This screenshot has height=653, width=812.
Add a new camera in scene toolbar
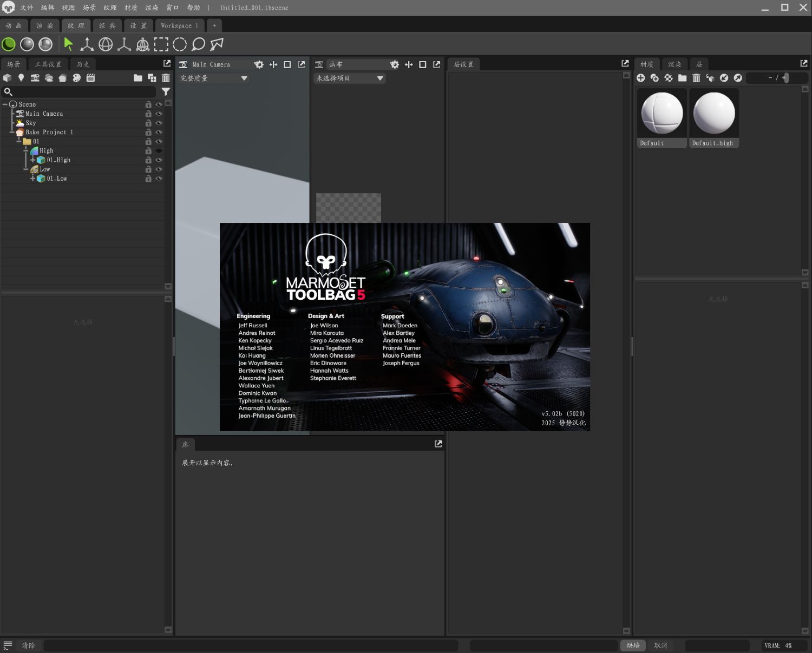click(35, 78)
